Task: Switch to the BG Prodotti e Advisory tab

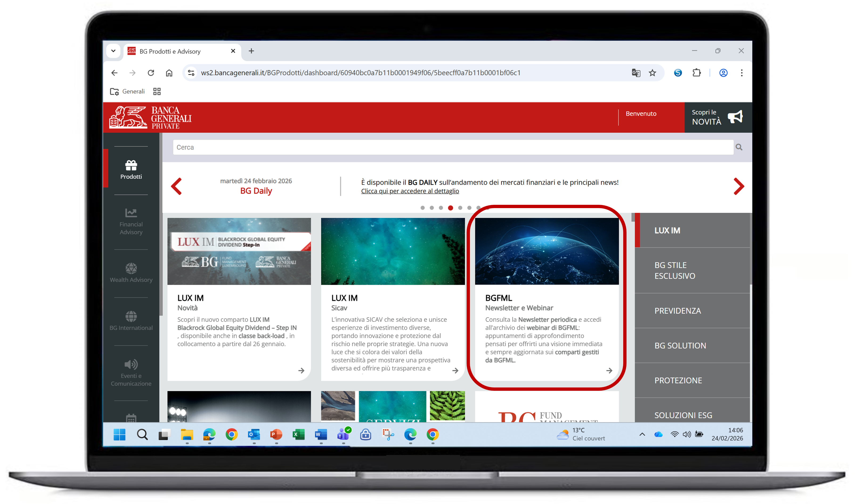Action: coord(182,52)
